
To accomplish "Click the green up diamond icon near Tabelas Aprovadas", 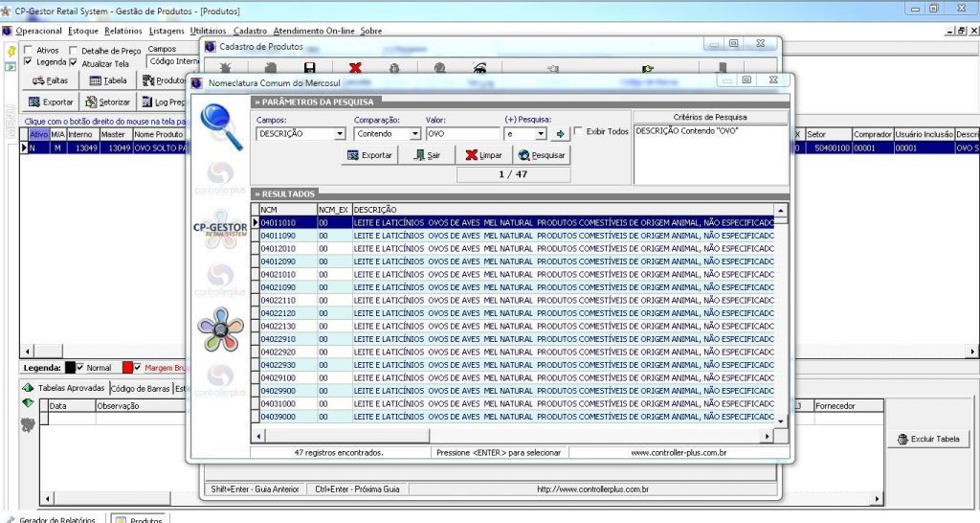I will pyautogui.click(x=28, y=388).
